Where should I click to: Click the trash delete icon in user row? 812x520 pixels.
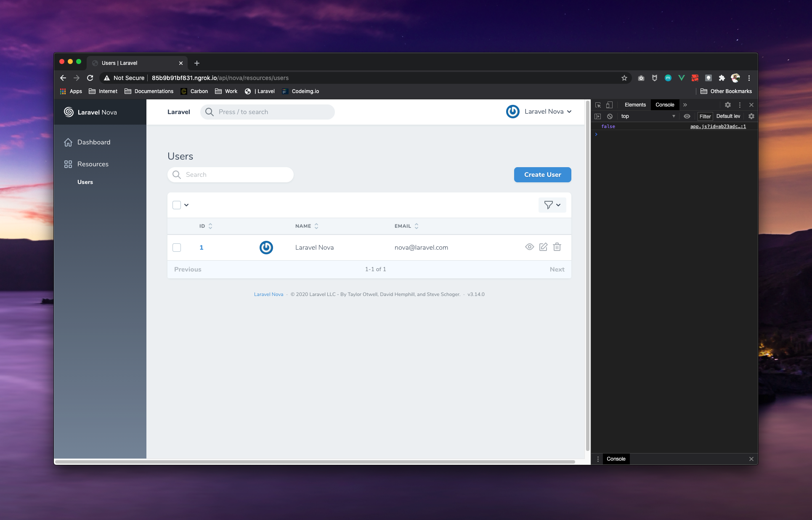pyautogui.click(x=557, y=247)
